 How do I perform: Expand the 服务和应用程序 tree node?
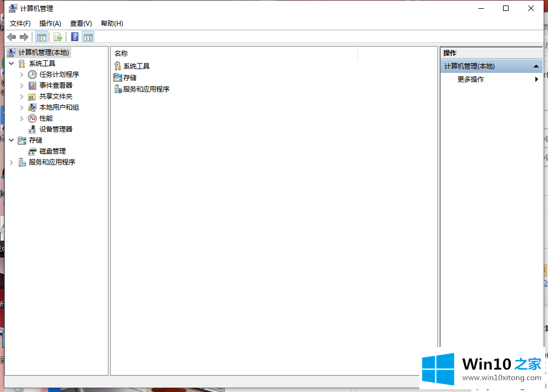11,162
